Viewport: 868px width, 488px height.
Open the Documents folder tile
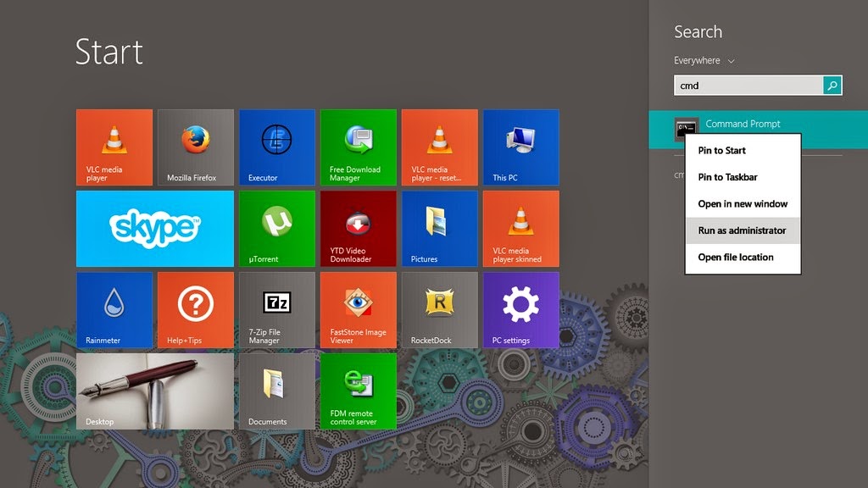pos(277,391)
